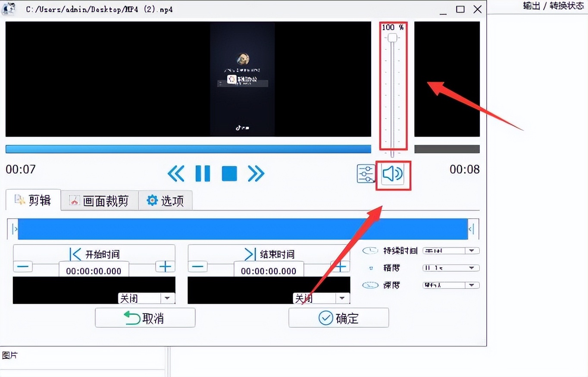Open the 选项 tab

166,200
